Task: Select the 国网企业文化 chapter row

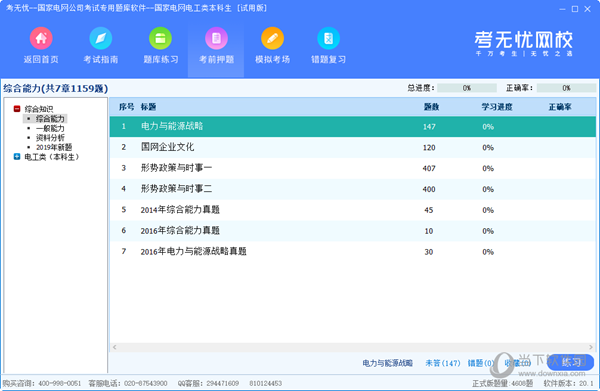Action: pyautogui.click(x=352, y=147)
